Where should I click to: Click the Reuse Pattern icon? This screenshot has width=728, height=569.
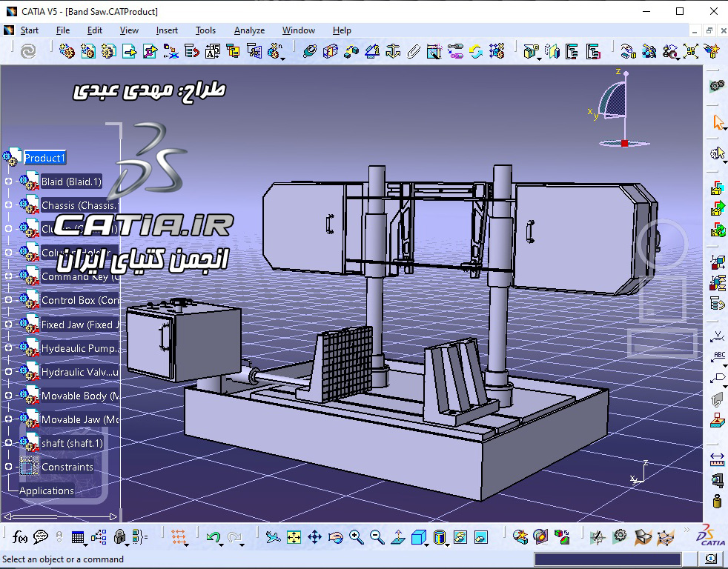click(x=496, y=51)
